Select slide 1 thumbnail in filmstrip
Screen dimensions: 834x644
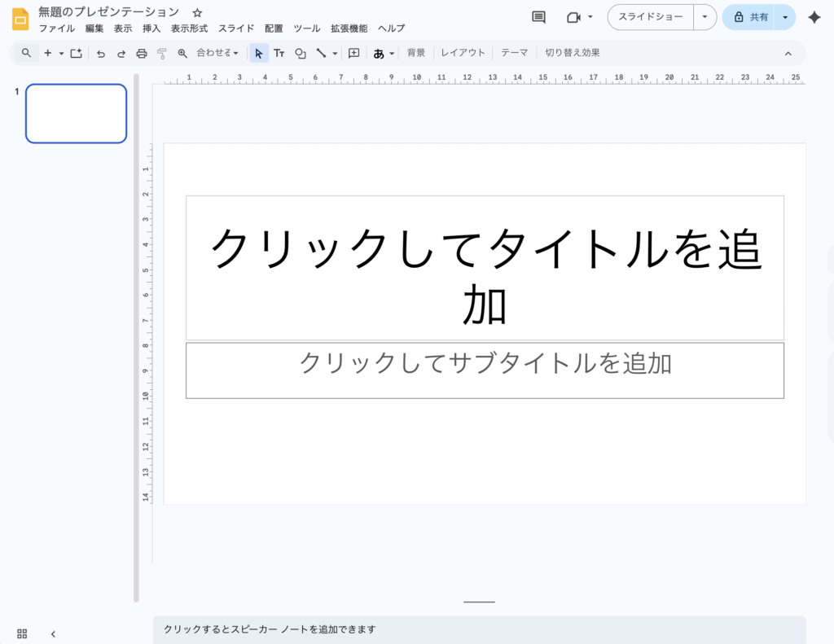click(x=76, y=114)
